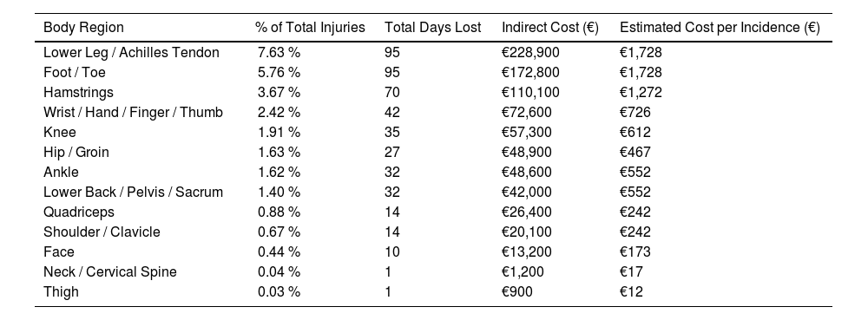868x320 pixels.
Task: Select the 7.63 % injuries value
Action: pyautogui.click(x=279, y=53)
